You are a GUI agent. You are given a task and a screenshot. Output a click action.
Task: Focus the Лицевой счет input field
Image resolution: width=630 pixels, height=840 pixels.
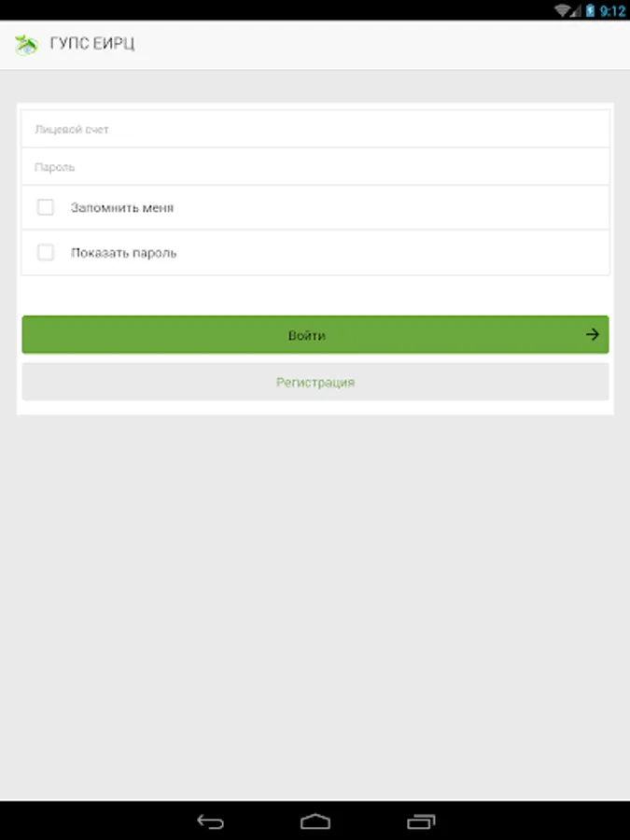[x=315, y=129]
